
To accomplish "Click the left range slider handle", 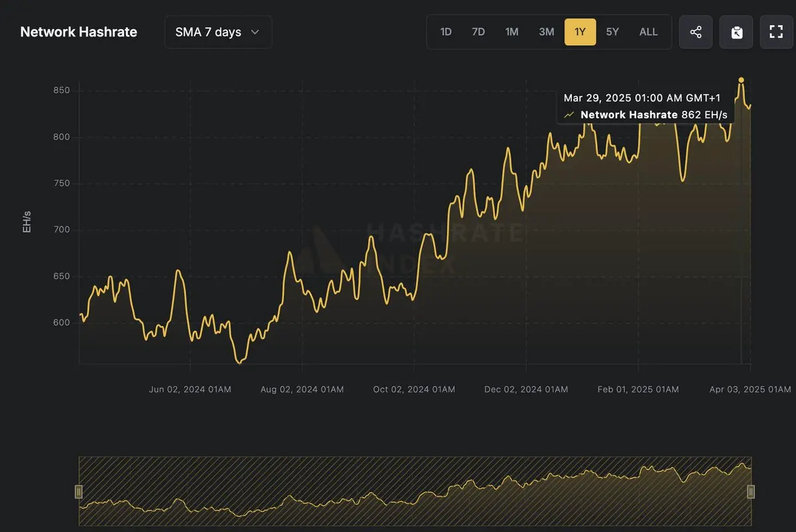I will pyautogui.click(x=79, y=492).
